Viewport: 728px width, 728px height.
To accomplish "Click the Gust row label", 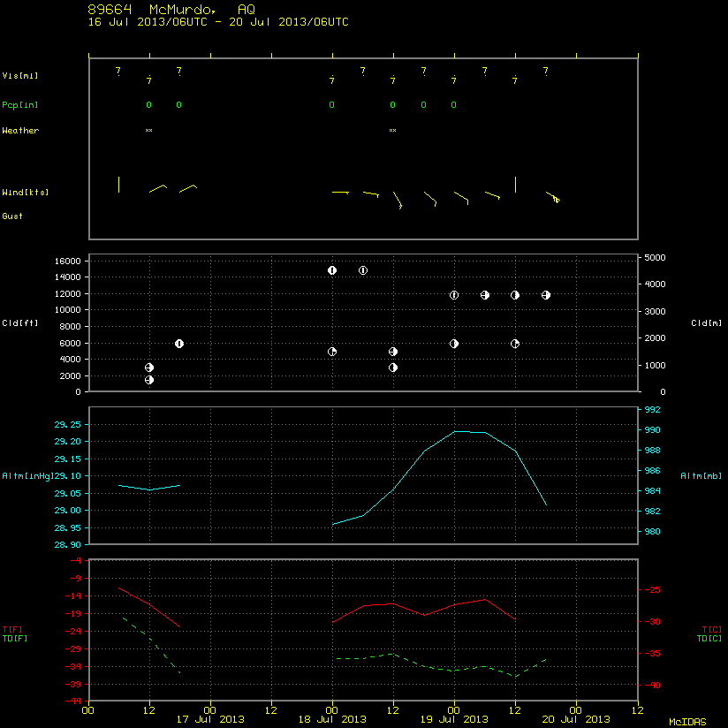I will pyautogui.click(x=12, y=216).
